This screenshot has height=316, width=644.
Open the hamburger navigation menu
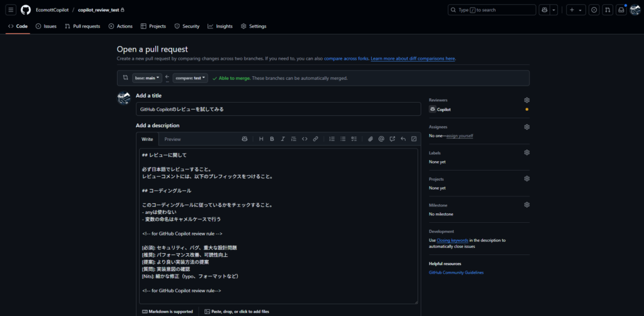[x=11, y=10]
